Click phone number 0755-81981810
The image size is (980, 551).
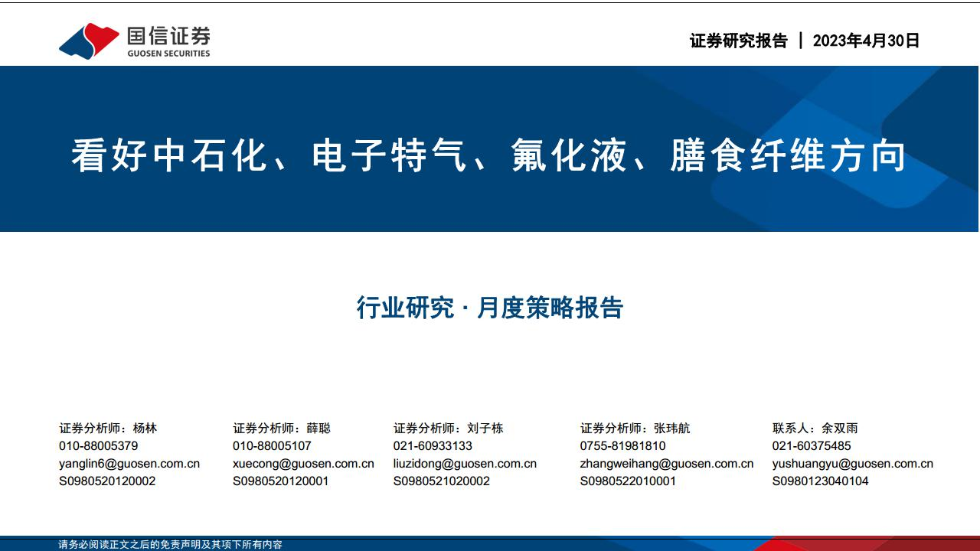(622, 446)
